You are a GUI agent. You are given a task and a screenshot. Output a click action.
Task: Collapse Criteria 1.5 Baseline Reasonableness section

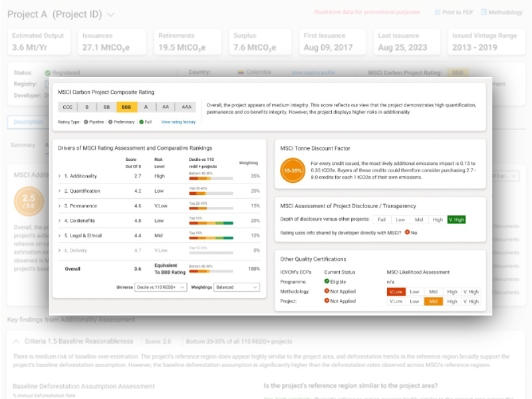click(x=16, y=342)
